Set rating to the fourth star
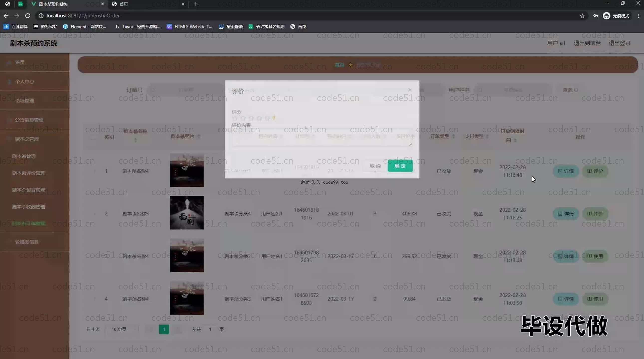This screenshot has height=359, width=644. [x=259, y=118]
